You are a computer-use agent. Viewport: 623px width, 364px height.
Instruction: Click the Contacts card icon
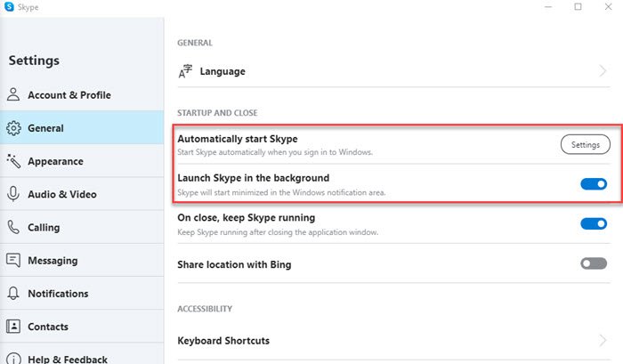(x=13, y=327)
